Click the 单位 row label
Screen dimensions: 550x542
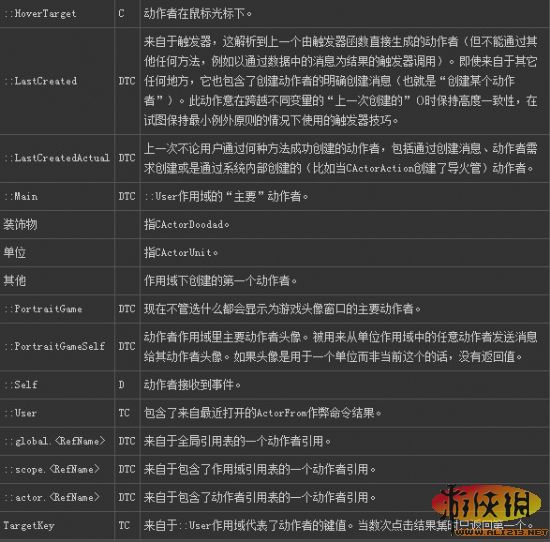pyautogui.click(x=14, y=253)
